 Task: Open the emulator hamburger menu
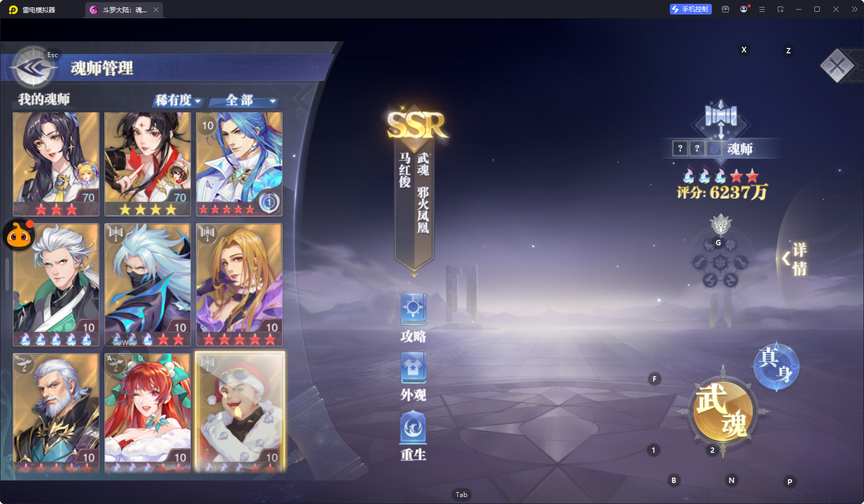click(x=762, y=9)
